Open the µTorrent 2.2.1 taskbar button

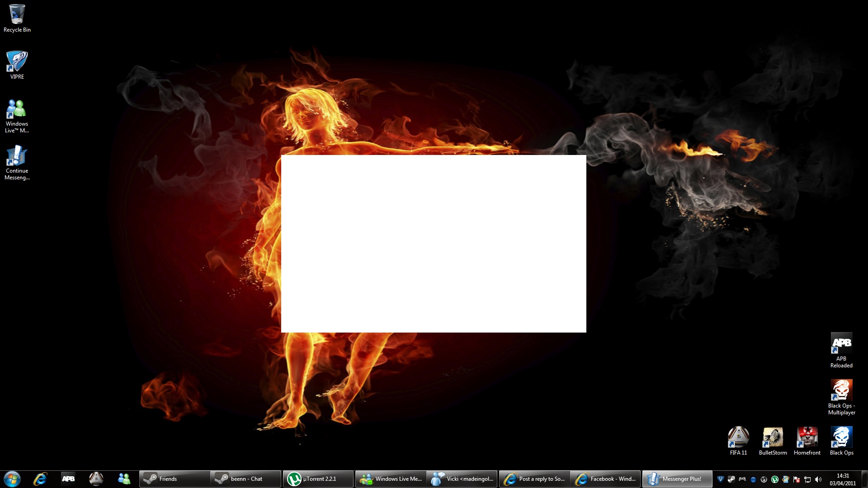(x=318, y=479)
